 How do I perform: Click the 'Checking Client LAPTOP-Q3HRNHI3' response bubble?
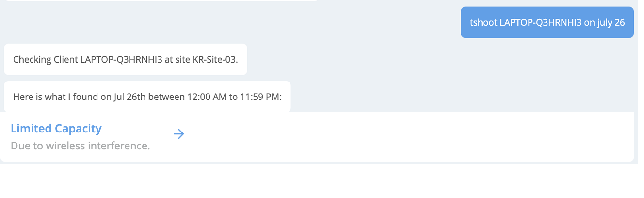tap(126, 59)
